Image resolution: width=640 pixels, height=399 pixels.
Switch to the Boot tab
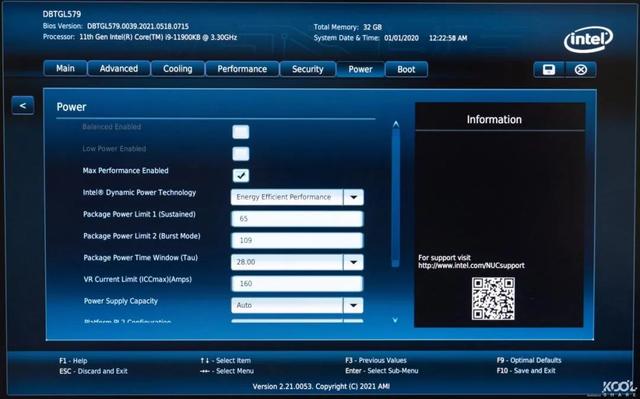(406, 69)
